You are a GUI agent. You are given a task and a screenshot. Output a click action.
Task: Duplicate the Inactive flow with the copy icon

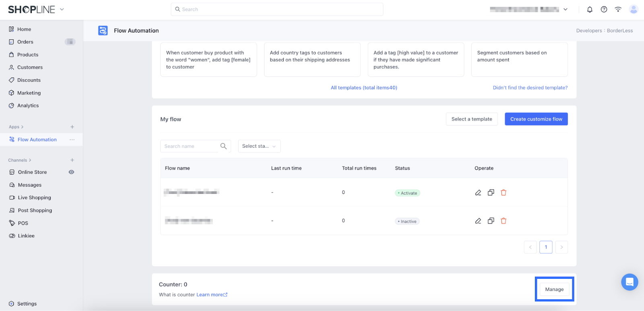(x=491, y=221)
